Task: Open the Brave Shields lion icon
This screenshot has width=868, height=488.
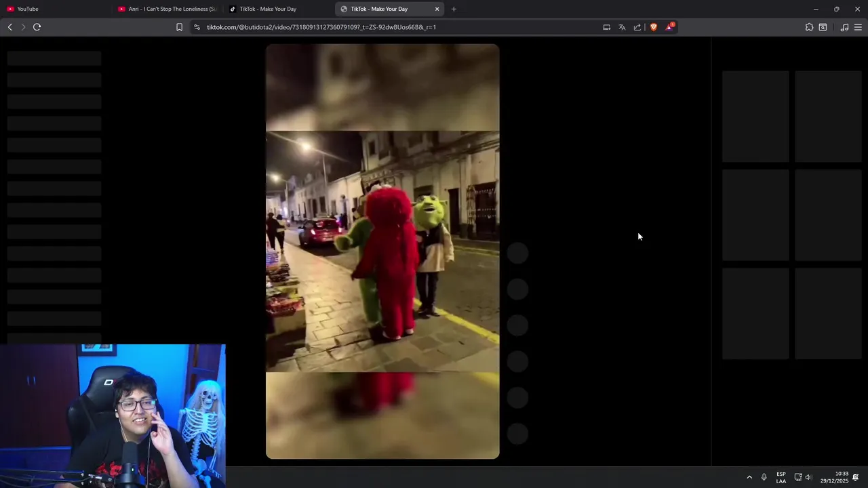Action: (654, 27)
